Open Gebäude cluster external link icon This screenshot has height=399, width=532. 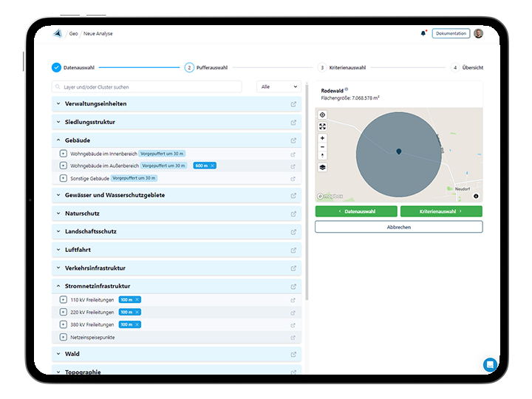click(293, 140)
